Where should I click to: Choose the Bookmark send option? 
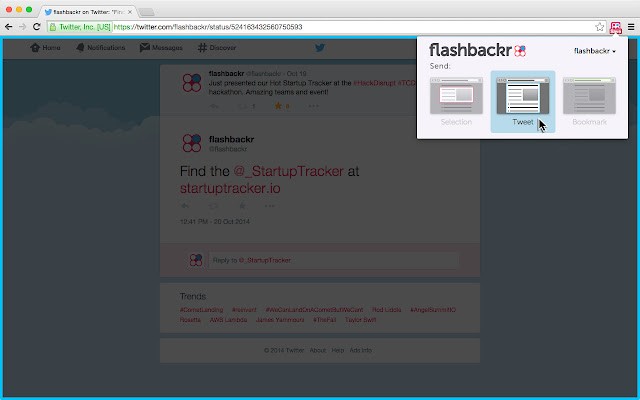click(589, 102)
